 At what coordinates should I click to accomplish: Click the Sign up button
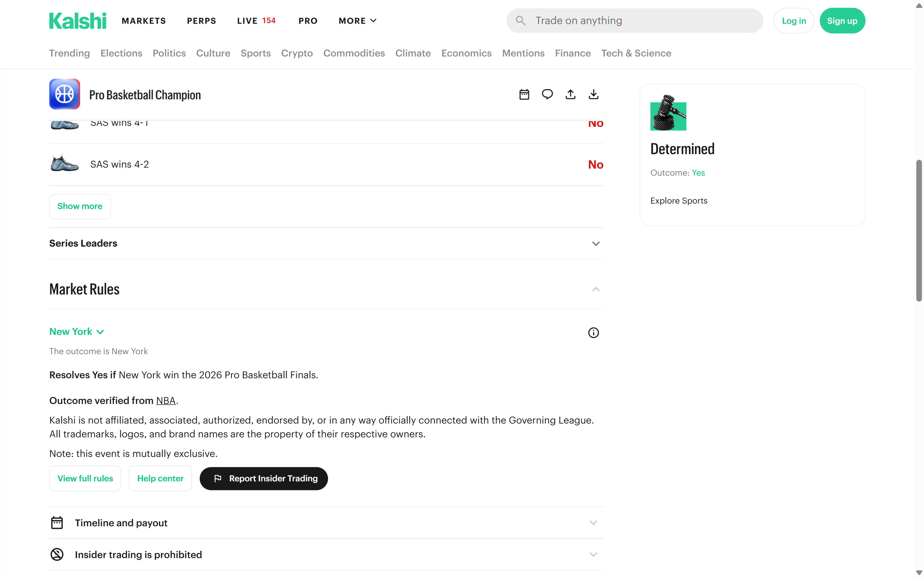click(842, 21)
